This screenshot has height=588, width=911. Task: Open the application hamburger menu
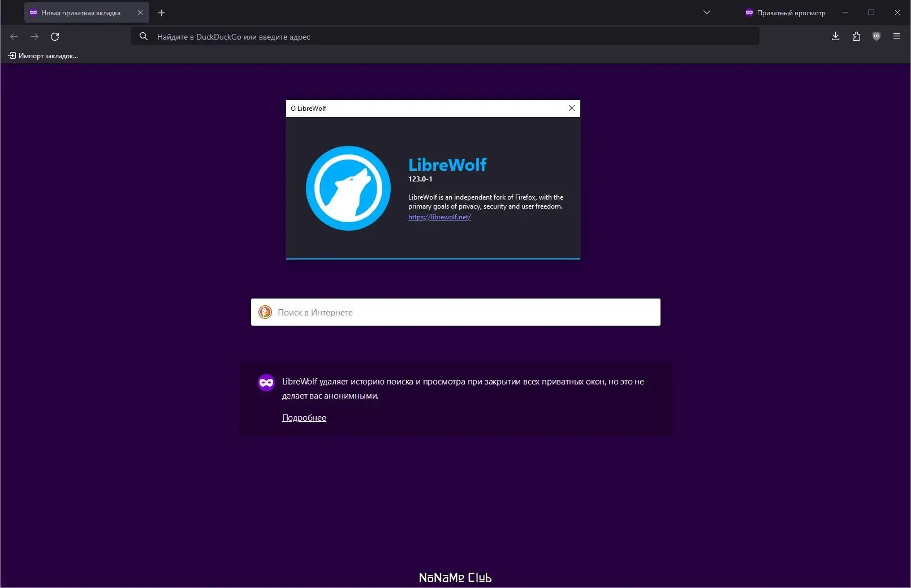[897, 37]
